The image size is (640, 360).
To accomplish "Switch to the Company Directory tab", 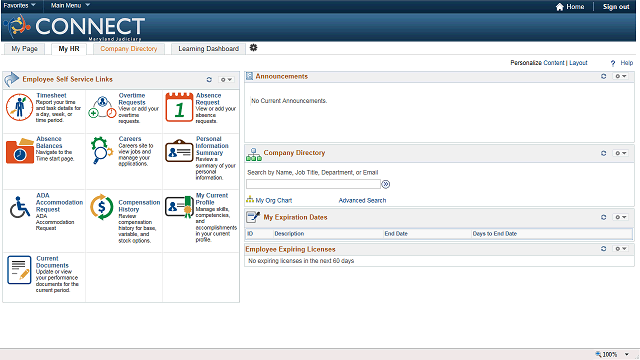I will pos(129,49).
